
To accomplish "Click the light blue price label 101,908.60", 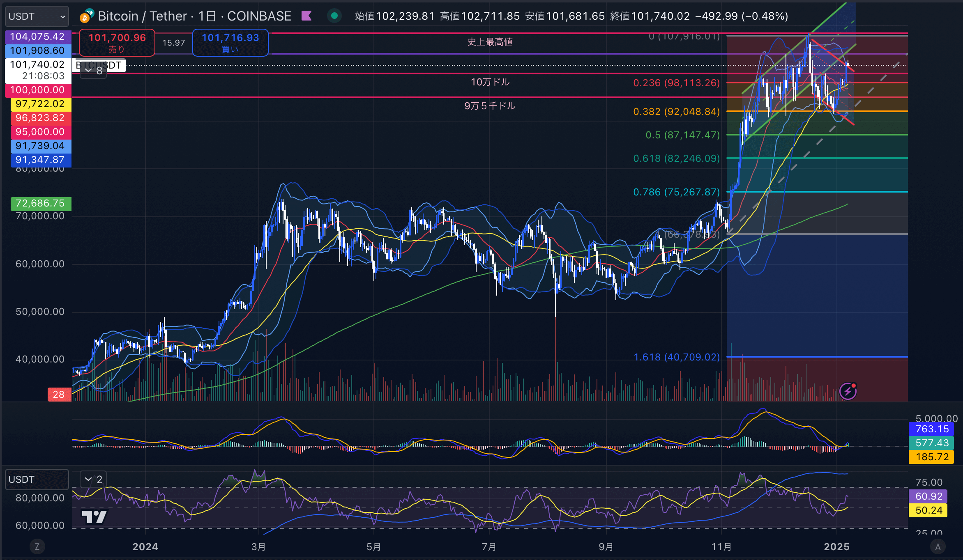I will (x=38, y=50).
